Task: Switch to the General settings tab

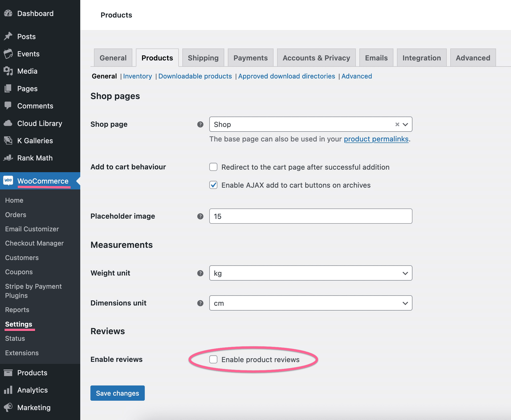Action: pos(113,58)
